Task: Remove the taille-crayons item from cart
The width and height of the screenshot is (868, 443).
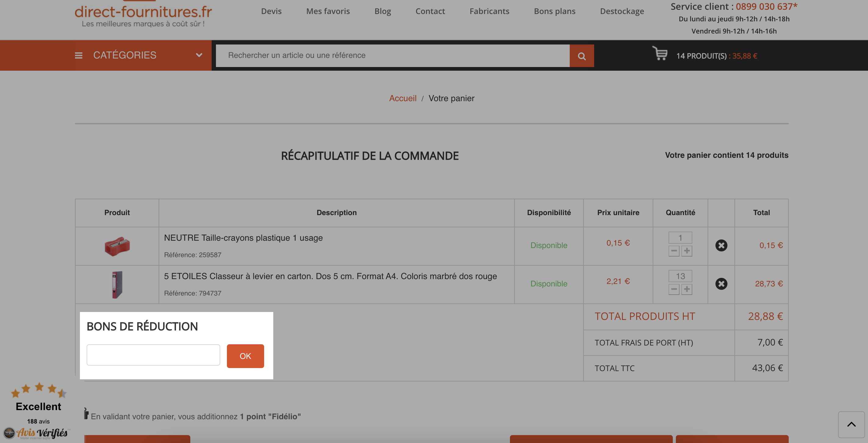Action: 721,245
